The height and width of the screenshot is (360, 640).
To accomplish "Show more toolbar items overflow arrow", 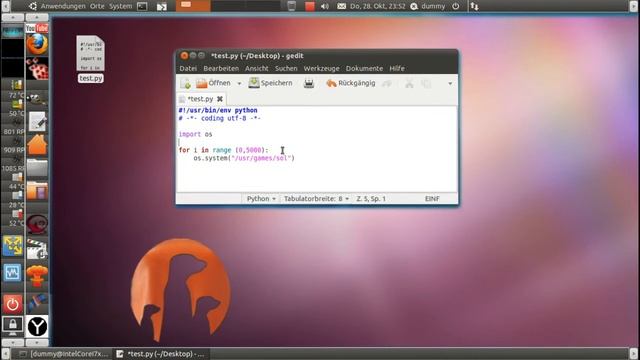I will (450, 84).
